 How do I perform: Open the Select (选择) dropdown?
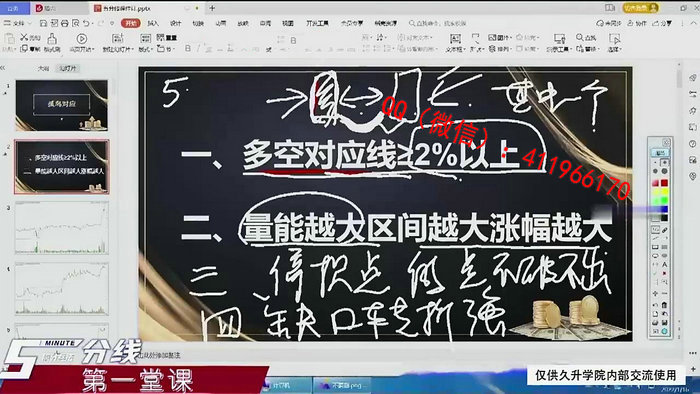[615, 49]
